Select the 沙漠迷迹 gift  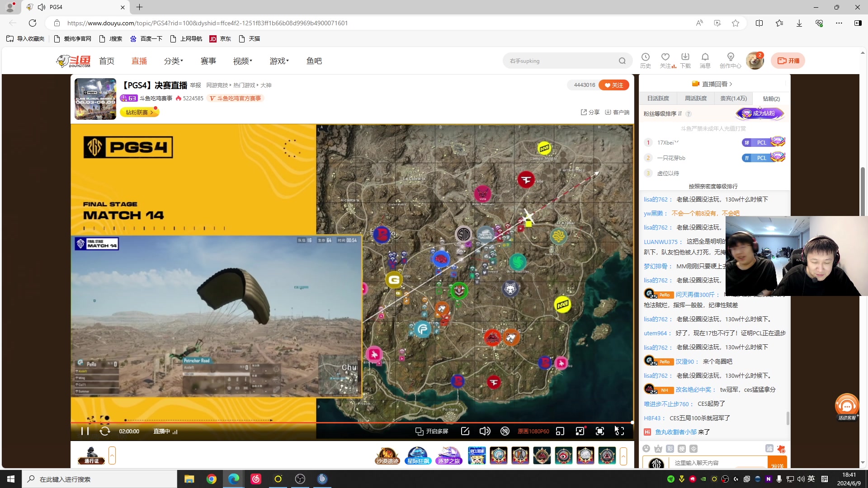click(x=387, y=455)
